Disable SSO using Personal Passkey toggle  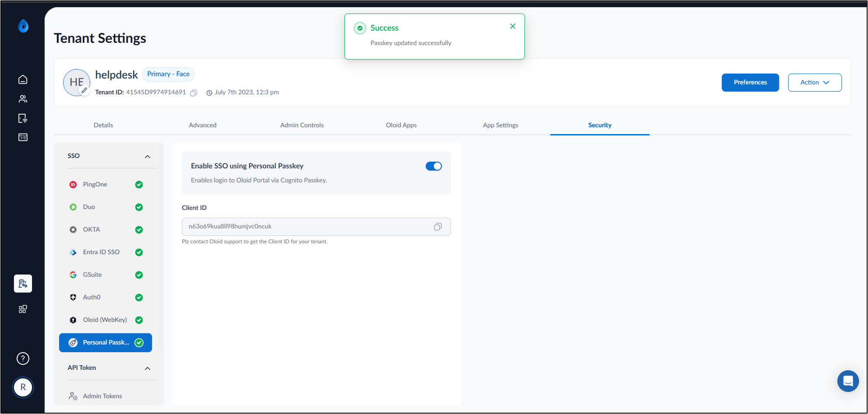[x=434, y=166]
